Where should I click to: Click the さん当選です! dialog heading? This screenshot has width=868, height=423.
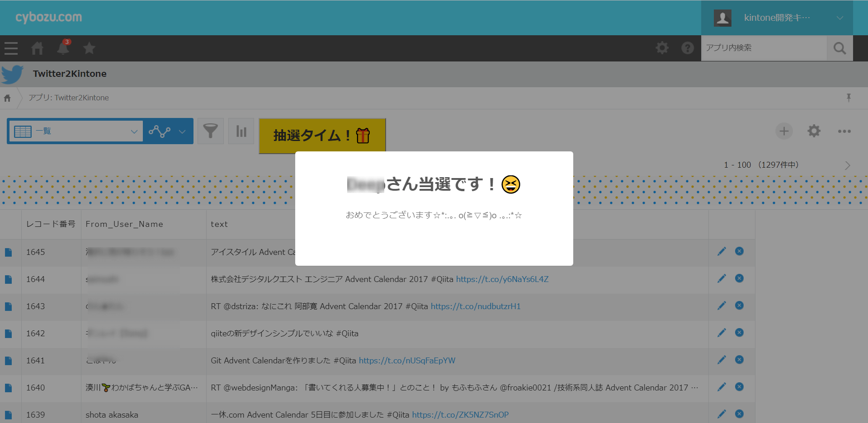tap(433, 184)
